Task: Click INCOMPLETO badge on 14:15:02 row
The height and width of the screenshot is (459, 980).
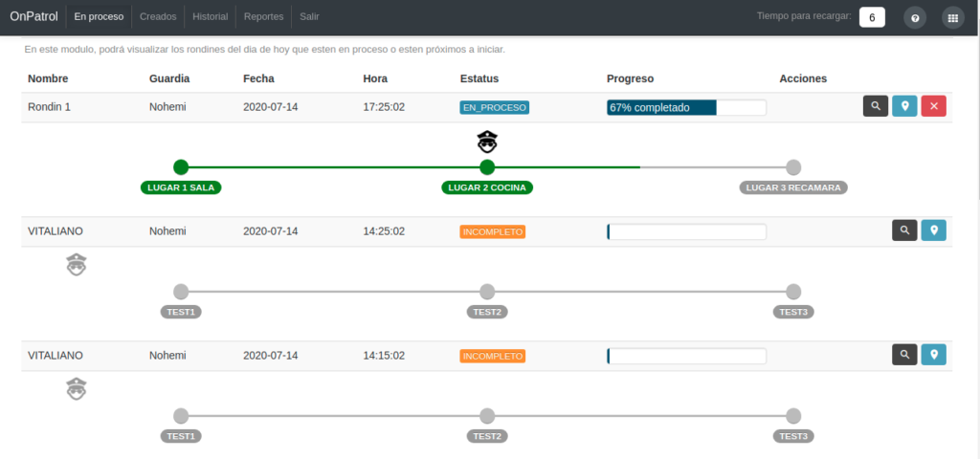Action: click(x=493, y=356)
